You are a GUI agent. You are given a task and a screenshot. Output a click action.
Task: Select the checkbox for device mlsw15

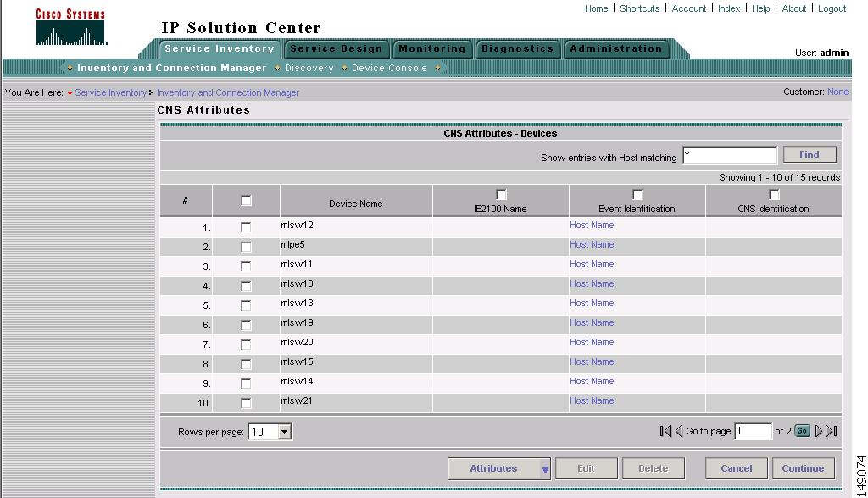coord(246,364)
